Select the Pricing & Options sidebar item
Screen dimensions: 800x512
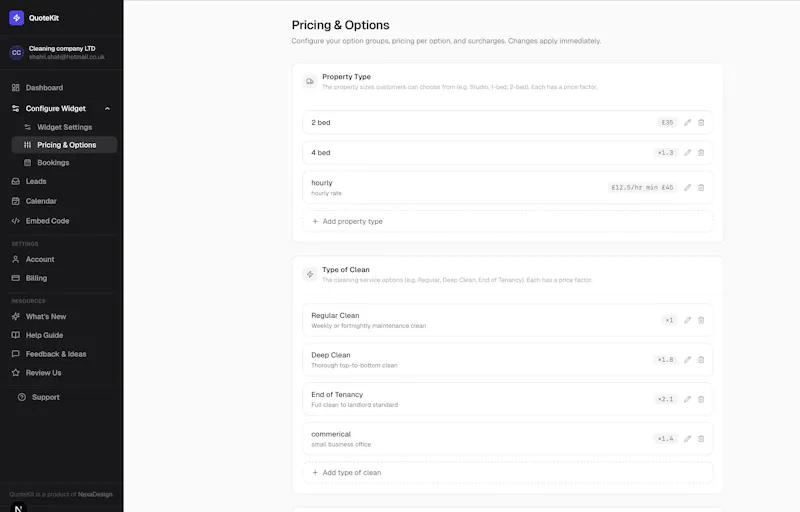coord(64,145)
